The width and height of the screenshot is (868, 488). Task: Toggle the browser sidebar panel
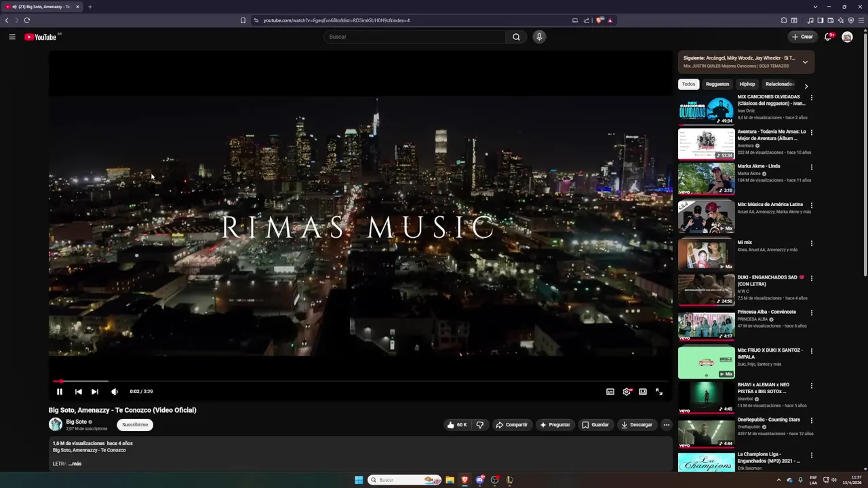click(821, 20)
